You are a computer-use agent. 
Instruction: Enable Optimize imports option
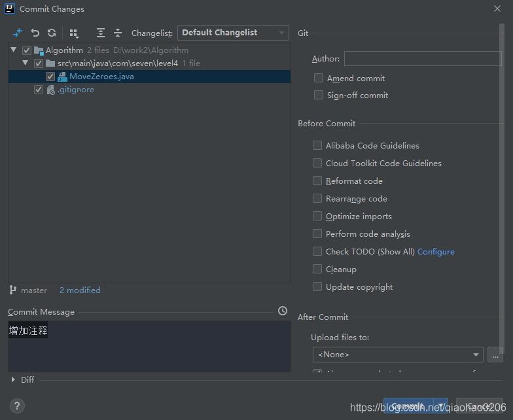(317, 216)
